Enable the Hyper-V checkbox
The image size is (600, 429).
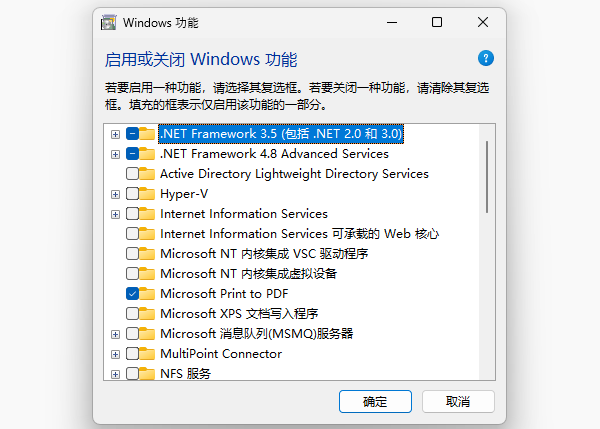(x=132, y=194)
